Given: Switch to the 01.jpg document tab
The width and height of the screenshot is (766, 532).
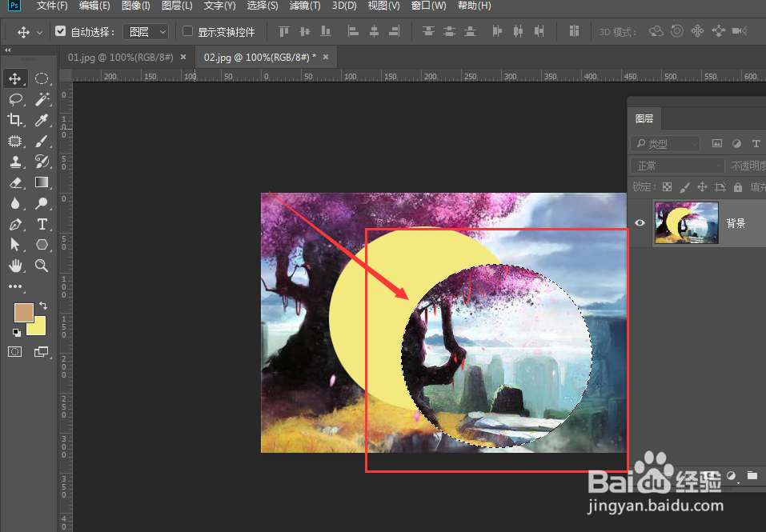Looking at the screenshot, I should [x=120, y=58].
